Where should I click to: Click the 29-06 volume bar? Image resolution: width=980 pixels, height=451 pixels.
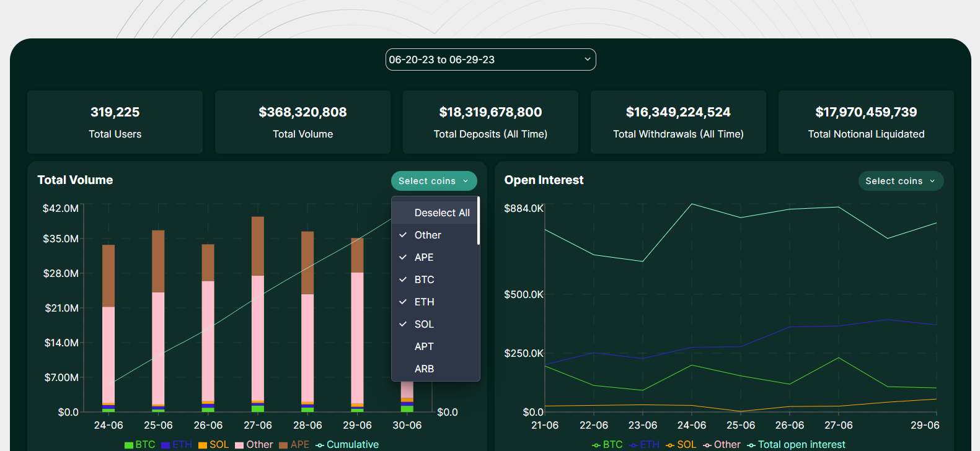click(x=357, y=325)
